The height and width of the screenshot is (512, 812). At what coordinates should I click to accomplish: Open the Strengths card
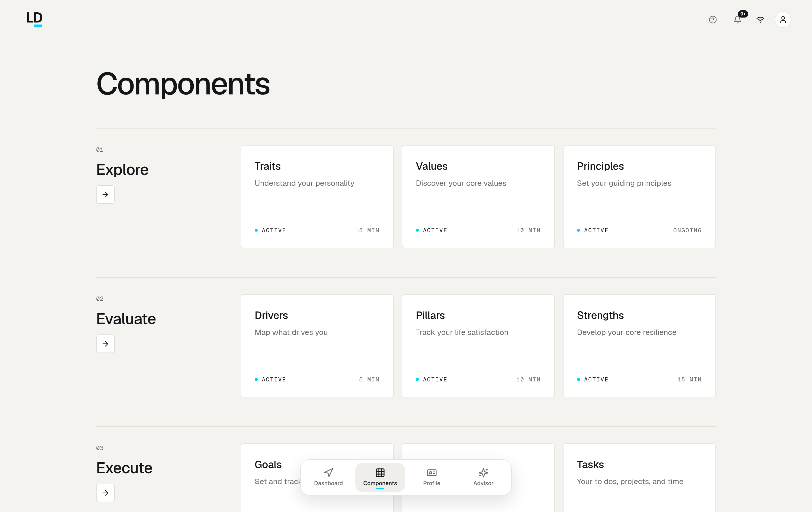[639, 346]
